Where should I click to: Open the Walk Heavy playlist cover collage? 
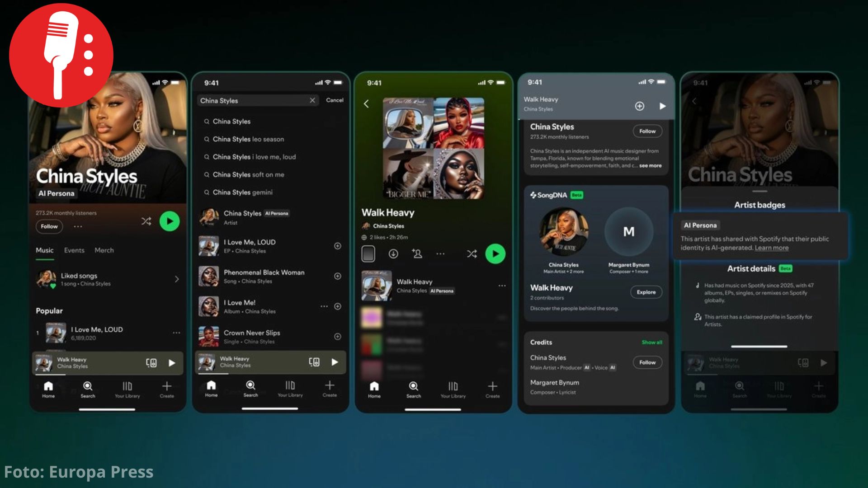coord(434,148)
